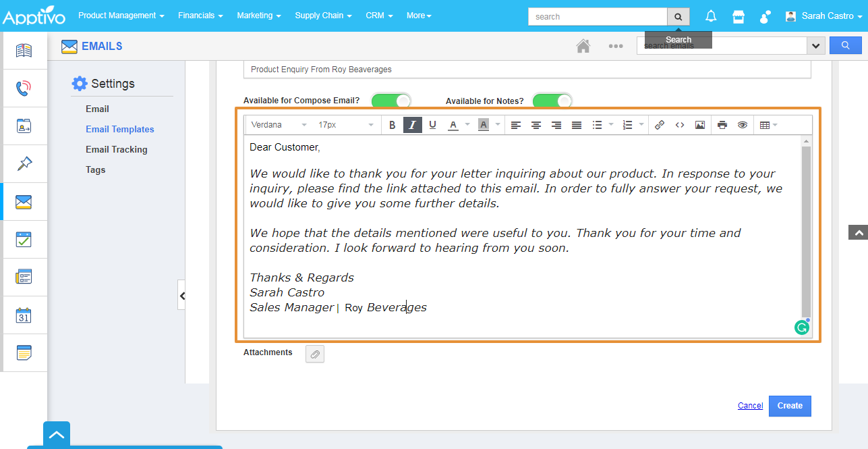Open the connections icon near the user name
Screen dimensions: 868x449
tap(765, 16)
